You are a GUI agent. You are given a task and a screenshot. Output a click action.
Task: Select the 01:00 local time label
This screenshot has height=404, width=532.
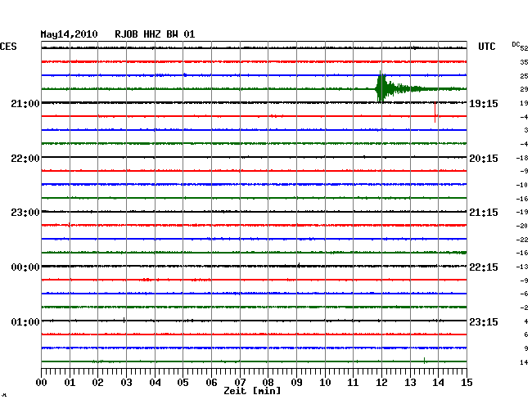[x=25, y=321]
